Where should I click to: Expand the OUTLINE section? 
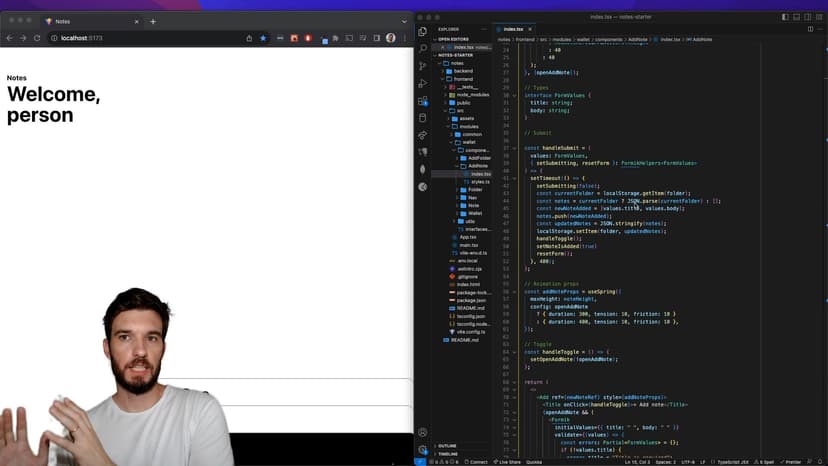click(447, 446)
